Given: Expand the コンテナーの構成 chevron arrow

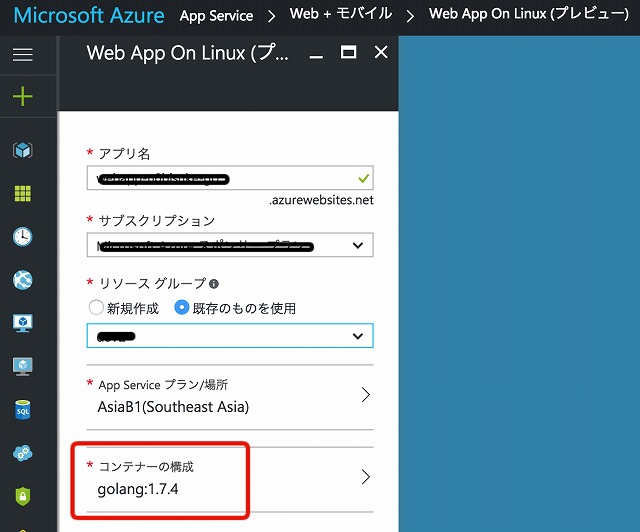Looking at the screenshot, I should [365, 477].
